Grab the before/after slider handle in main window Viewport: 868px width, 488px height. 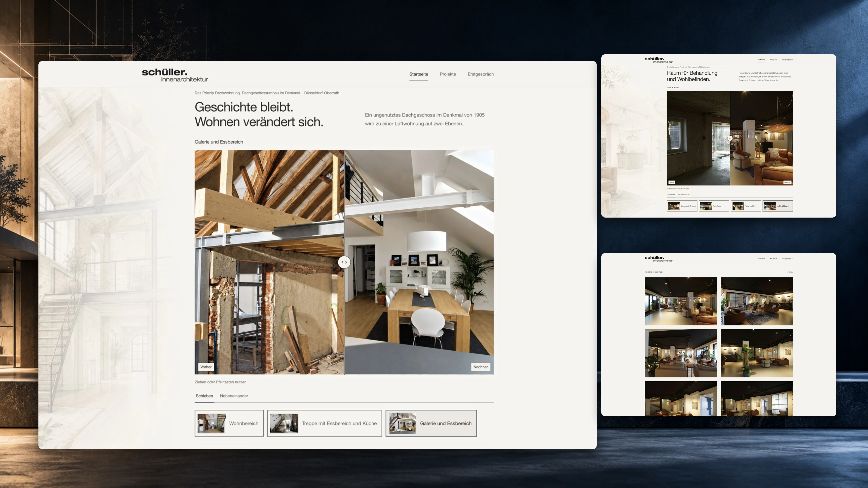(x=344, y=262)
